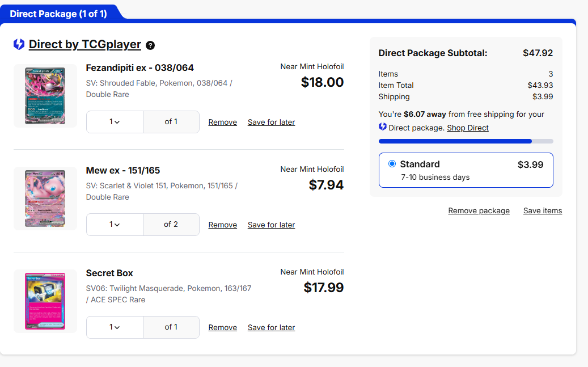Screen dimensions: 588x367
Task: Save Mew ex for later
Action: [x=271, y=225]
